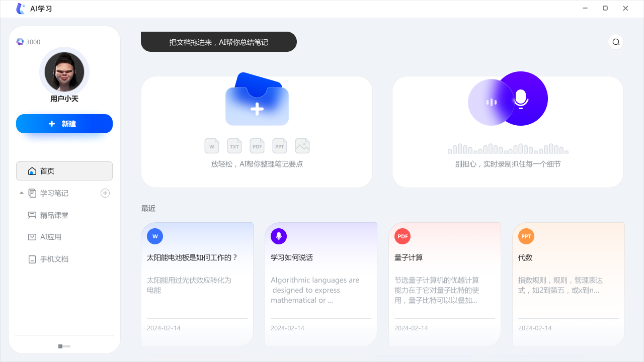Click the microphone icon to start recording
This screenshot has width=644, height=362.
pos(521,99)
